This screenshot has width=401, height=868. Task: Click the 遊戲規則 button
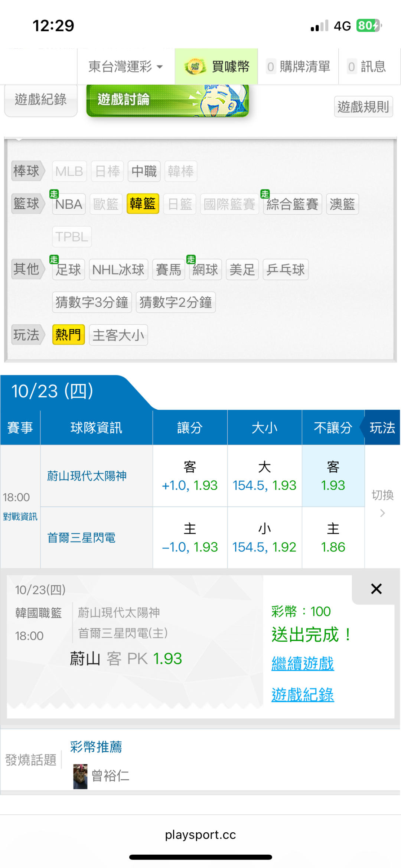click(363, 107)
